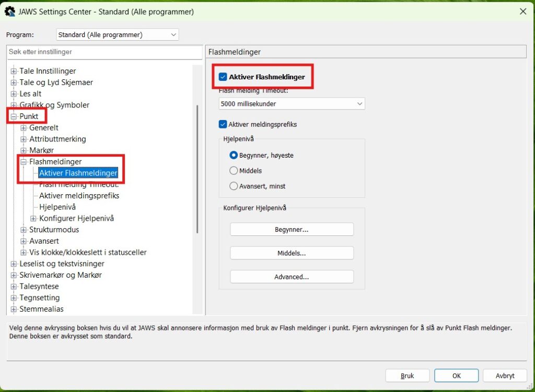Click the Avbryt button

tap(505, 376)
